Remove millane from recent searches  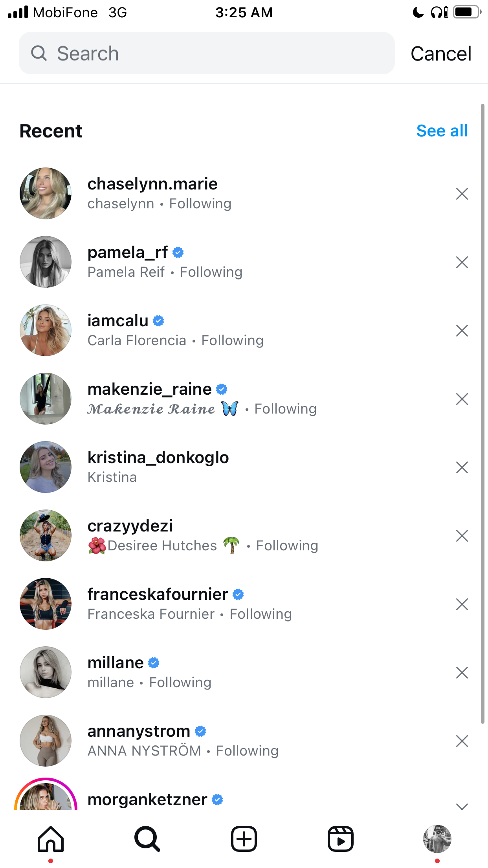(462, 673)
